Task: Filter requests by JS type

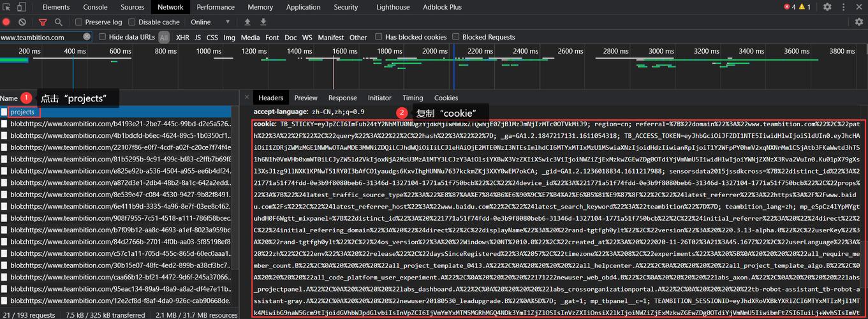Action: (198, 38)
